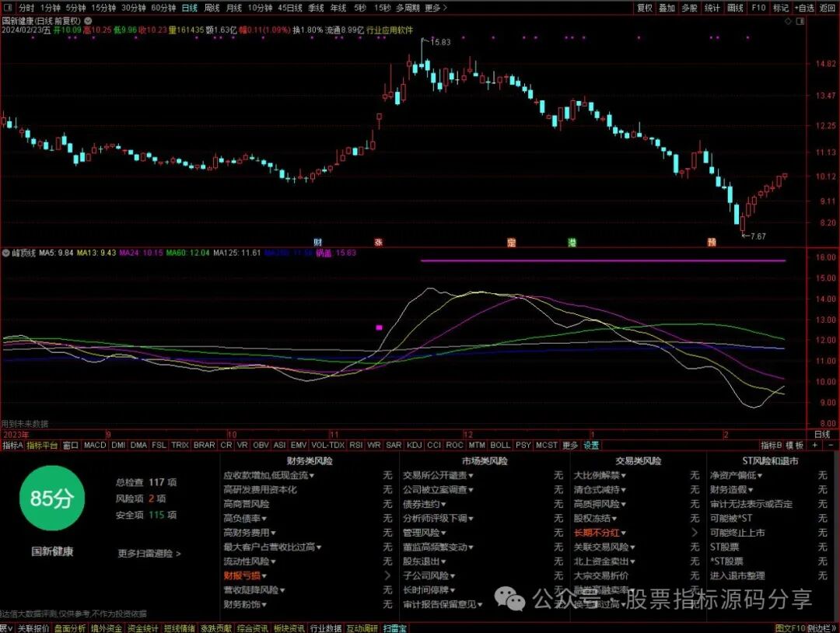Screen dimensions: 840x633
Task: Click the panel layout icon at top-left corner
Action: tap(7, 8)
